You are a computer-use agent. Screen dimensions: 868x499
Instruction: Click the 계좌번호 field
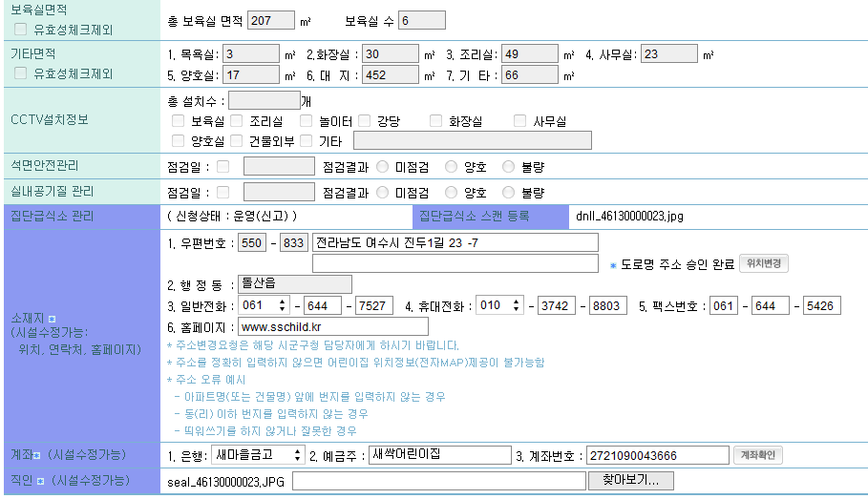tap(658, 455)
